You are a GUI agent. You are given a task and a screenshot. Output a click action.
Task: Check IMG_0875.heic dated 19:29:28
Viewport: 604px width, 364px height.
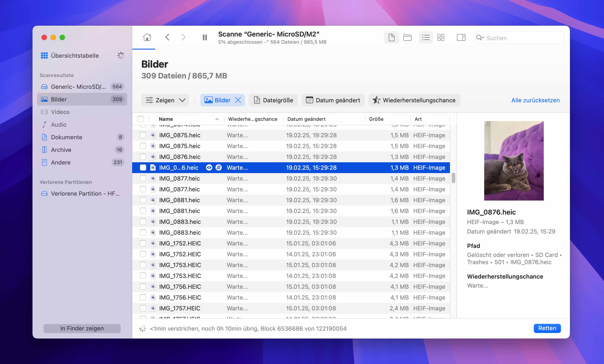click(143, 135)
